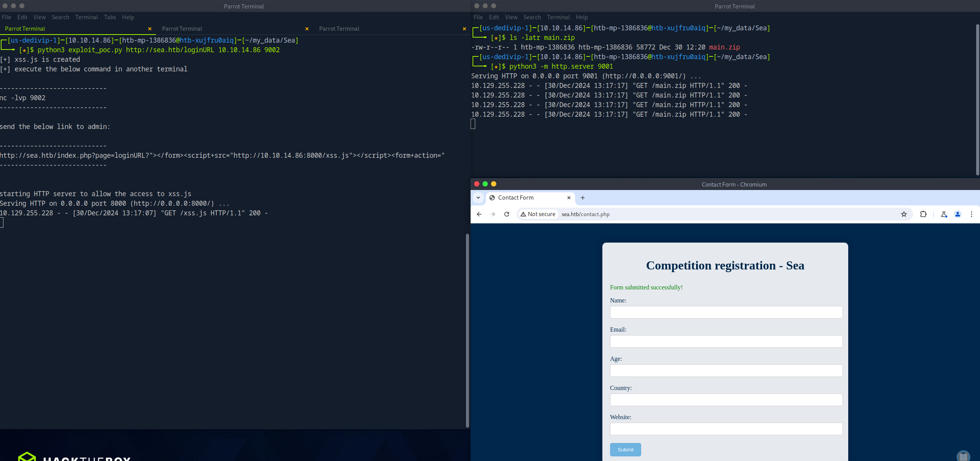Open View menu in right terminal
The image size is (980, 461).
click(511, 17)
